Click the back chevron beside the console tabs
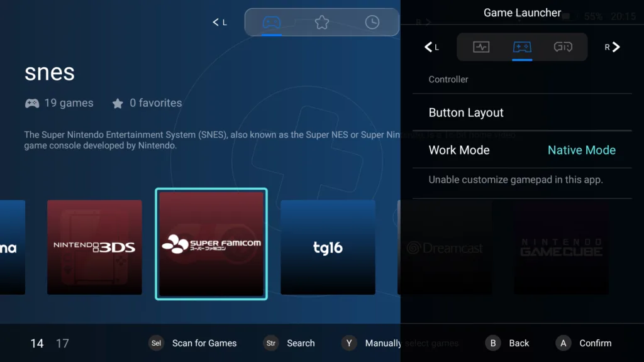 [216, 21]
